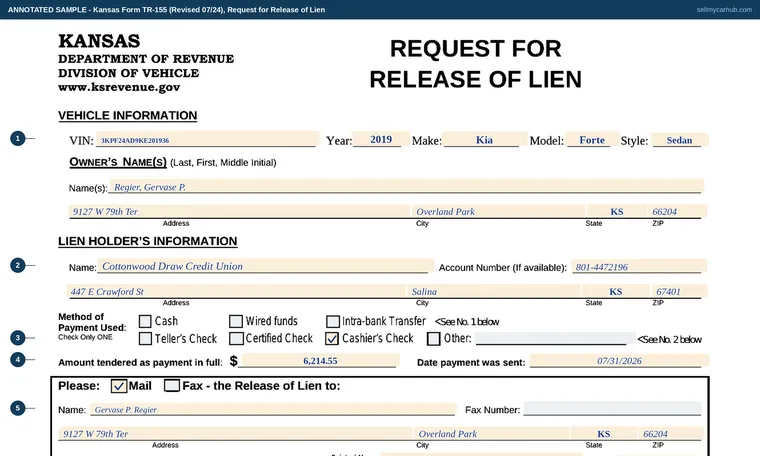Click the Style field showing Sedan
760x456 pixels.
pos(680,140)
